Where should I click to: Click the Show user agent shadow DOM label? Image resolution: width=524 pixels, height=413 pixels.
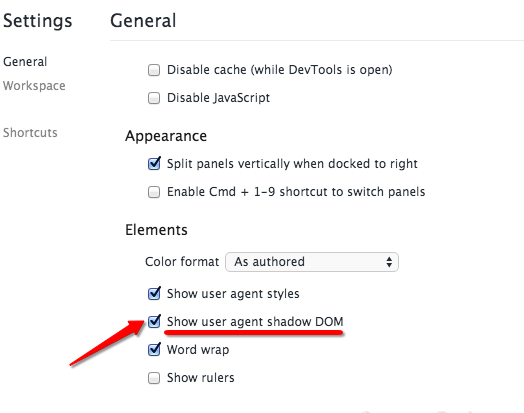(255, 322)
